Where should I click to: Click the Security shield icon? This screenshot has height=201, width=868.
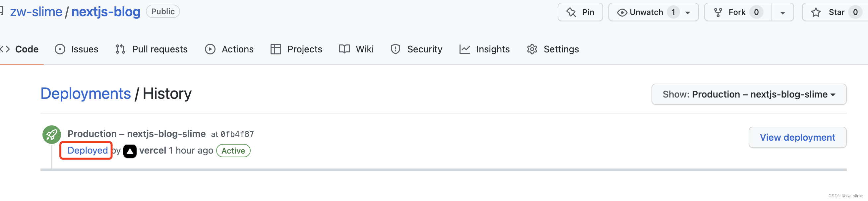pos(395,49)
